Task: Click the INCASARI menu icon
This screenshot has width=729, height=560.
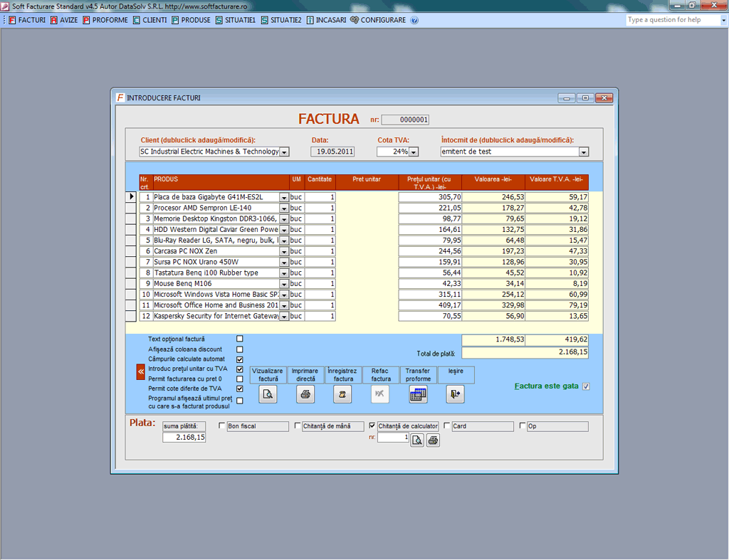Action: [x=310, y=21]
